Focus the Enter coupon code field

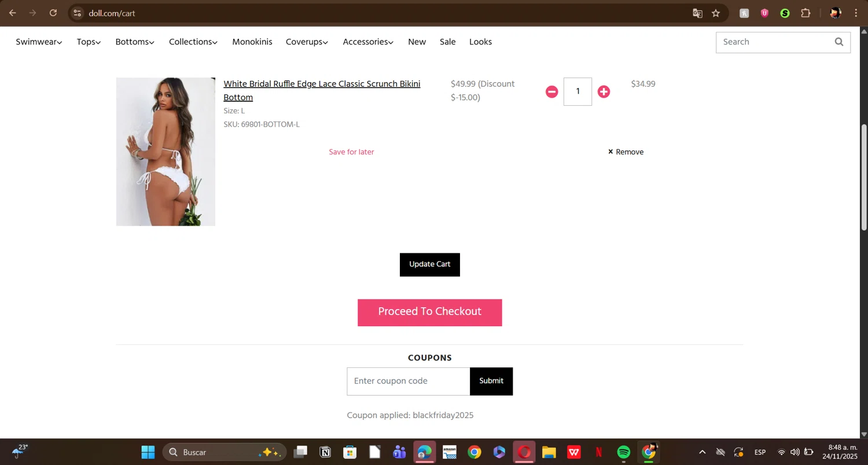409,381
